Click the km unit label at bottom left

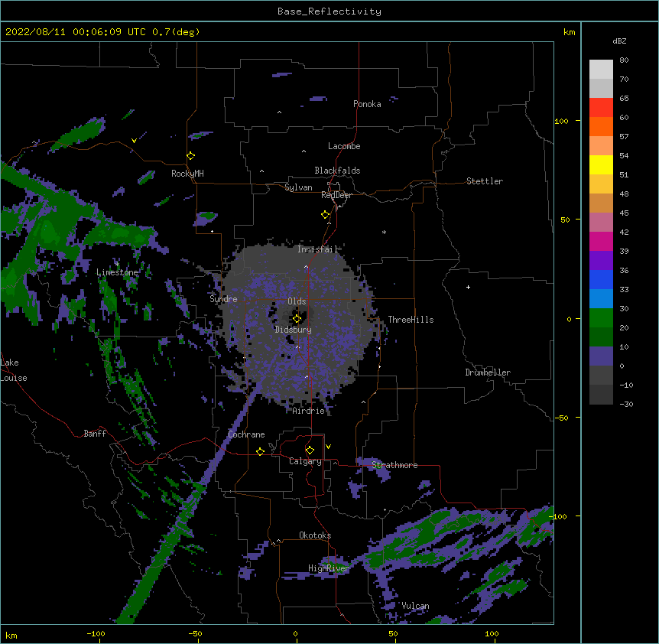pyautogui.click(x=11, y=636)
